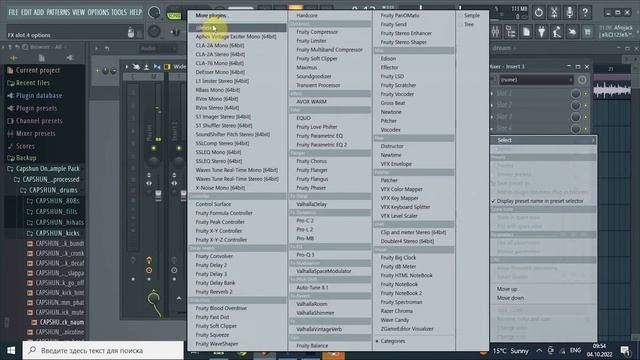Click the mixer download/render arrow icon
Viewport: 640px width, 360px height.
pos(147,67)
